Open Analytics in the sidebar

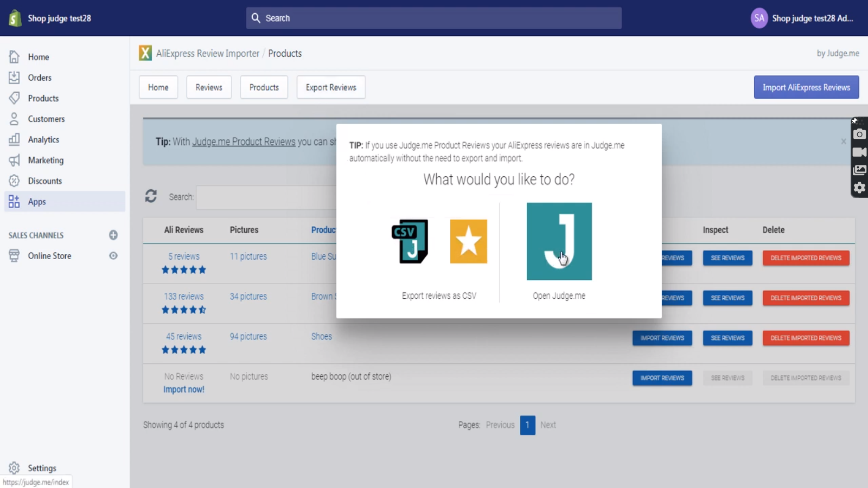[x=43, y=140]
